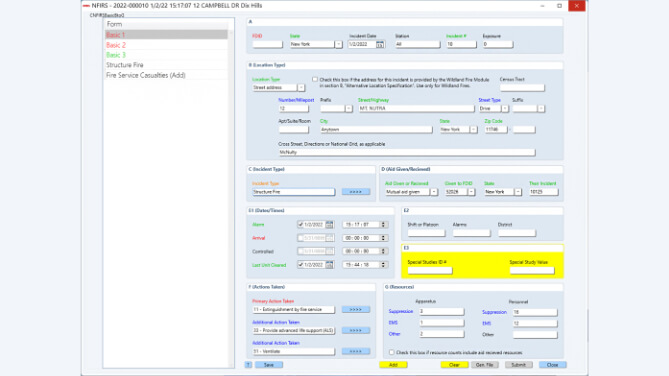The image size is (669, 376).
Task: Click the Apparatus Suppression count field
Action: (441, 312)
